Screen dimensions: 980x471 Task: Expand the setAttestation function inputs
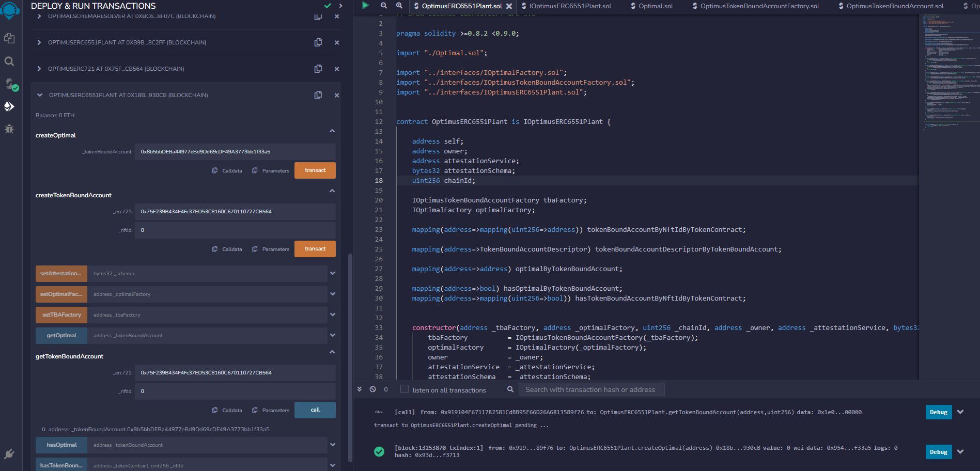(333, 273)
